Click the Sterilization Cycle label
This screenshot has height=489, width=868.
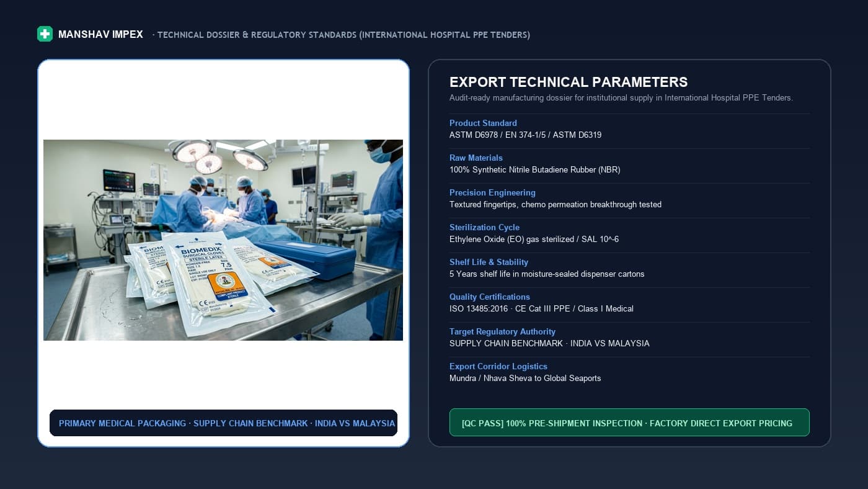point(484,227)
